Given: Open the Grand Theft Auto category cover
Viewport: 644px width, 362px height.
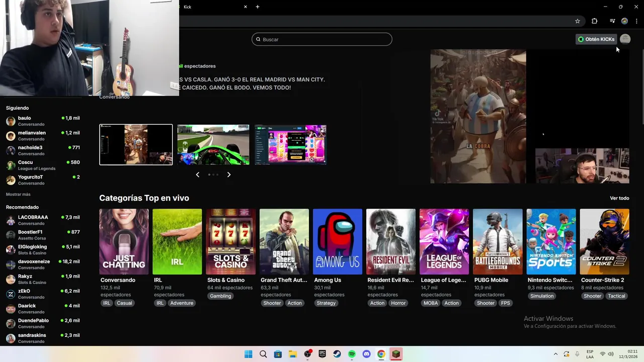Looking at the screenshot, I should pos(284,241).
